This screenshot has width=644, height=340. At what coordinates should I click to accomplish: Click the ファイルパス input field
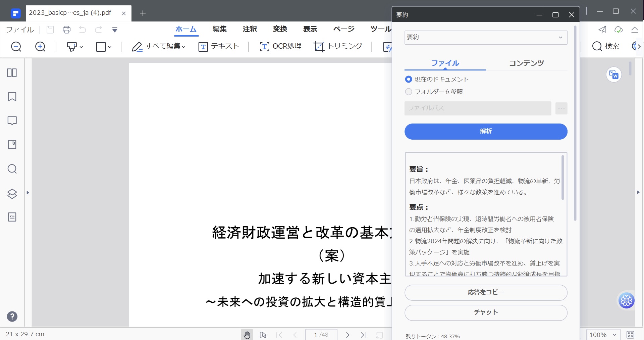pyautogui.click(x=478, y=108)
